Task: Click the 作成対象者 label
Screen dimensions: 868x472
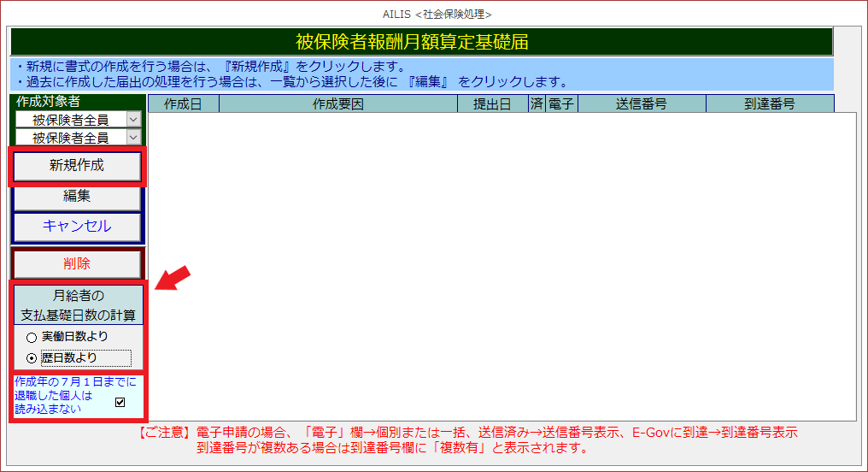Action: click(x=48, y=102)
